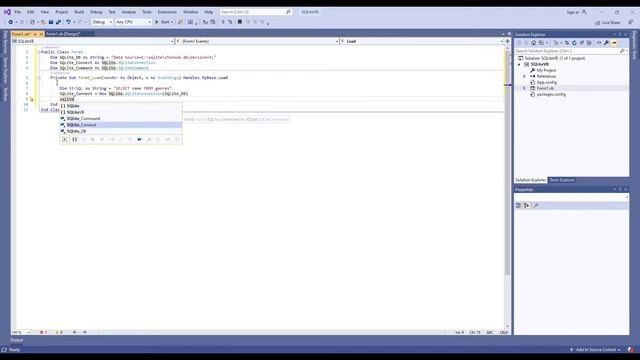The image size is (640, 360).
Task: Open the Extensions menu
Action: click(167, 12)
